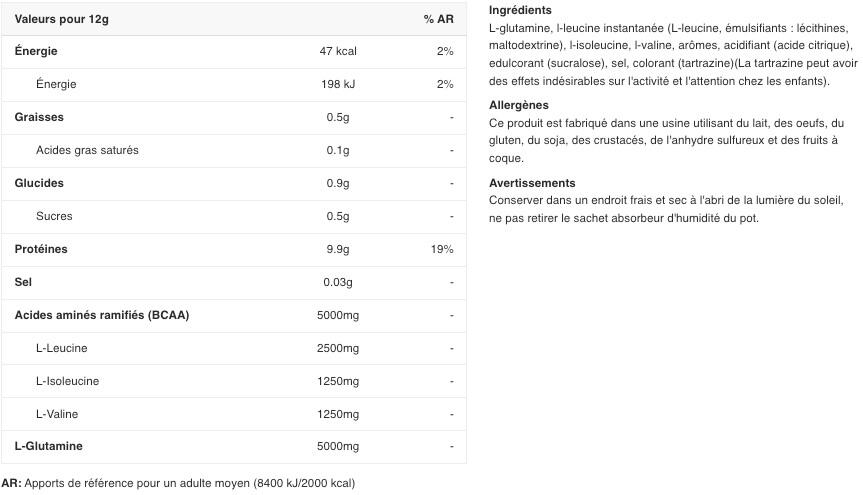The height and width of the screenshot is (495, 863).
Task: Click the 'L-Glutamine' row label
Action: [x=49, y=446]
